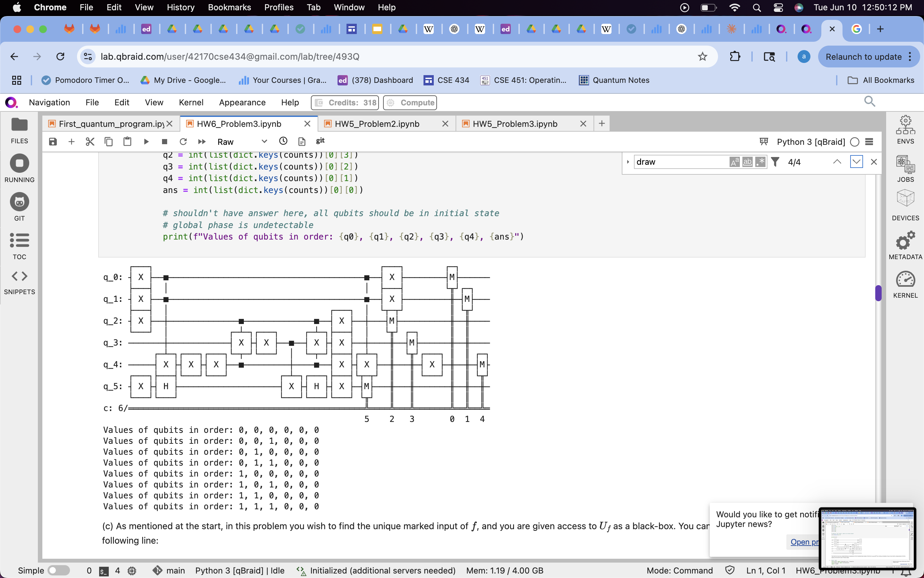Click the main git branch in status bar
Viewport: 924px width, 578px height.
[168, 570]
